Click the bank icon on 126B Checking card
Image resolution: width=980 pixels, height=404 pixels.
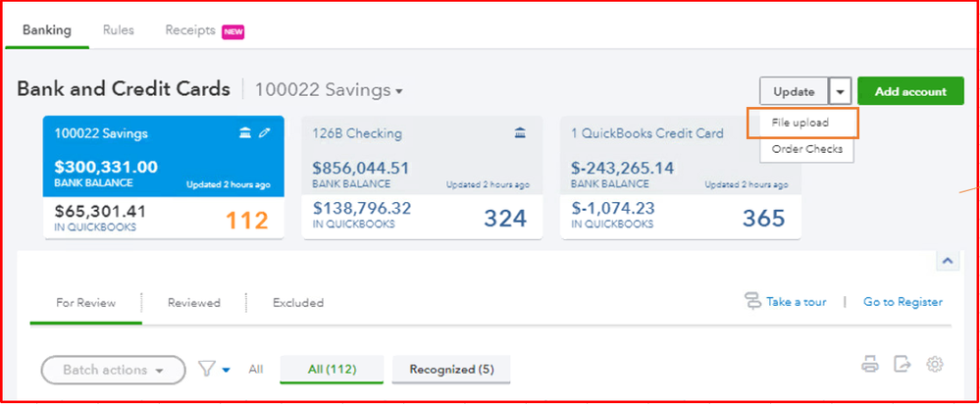pos(520,133)
